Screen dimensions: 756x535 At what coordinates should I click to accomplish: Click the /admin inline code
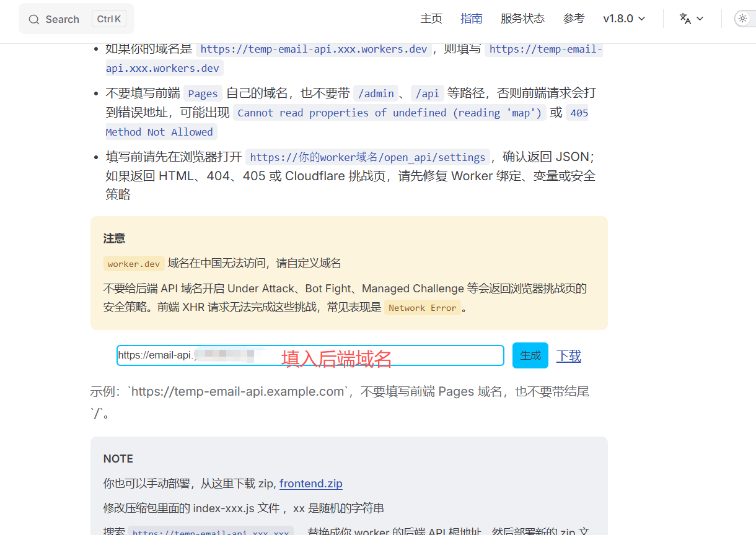click(376, 94)
